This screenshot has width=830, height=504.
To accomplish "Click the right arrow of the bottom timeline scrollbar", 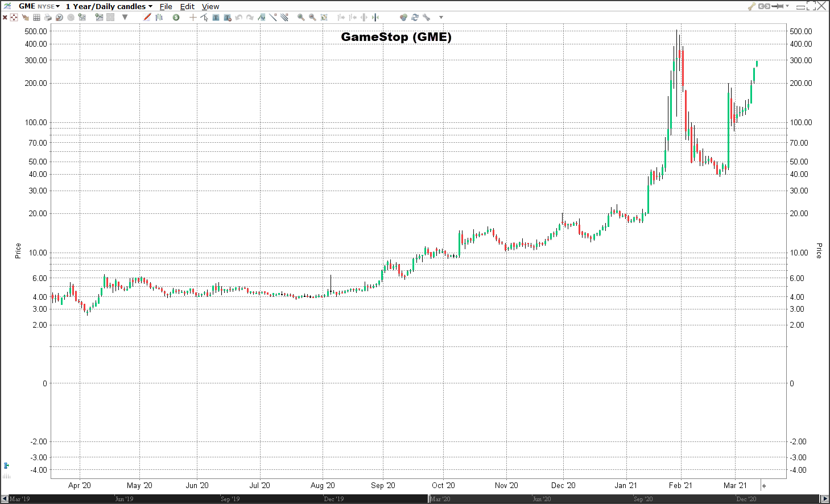I will pyautogui.click(x=825, y=499).
